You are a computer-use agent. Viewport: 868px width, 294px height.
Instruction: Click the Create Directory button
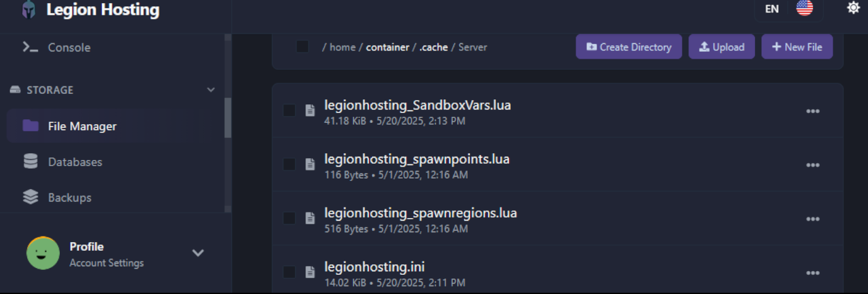pos(629,46)
